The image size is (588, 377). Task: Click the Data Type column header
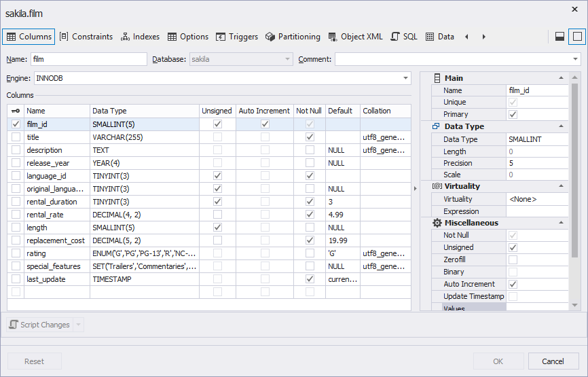click(145, 111)
